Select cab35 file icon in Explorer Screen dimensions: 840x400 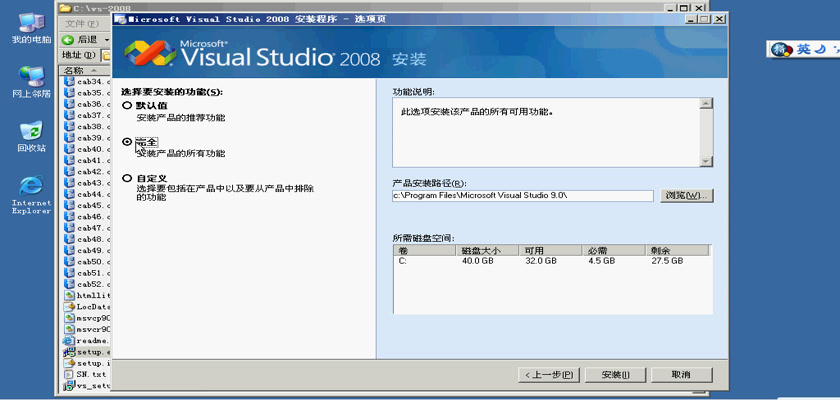coord(69,93)
